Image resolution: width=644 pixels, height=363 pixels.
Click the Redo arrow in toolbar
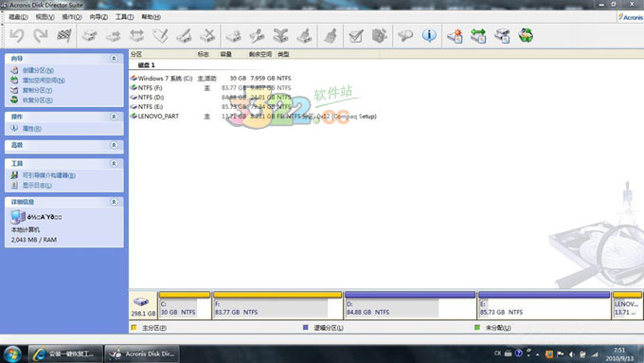point(40,36)
